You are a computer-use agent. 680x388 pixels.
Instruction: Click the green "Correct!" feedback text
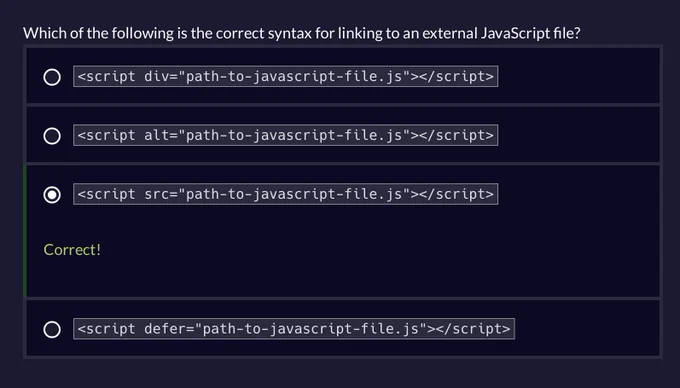(72, 250)
